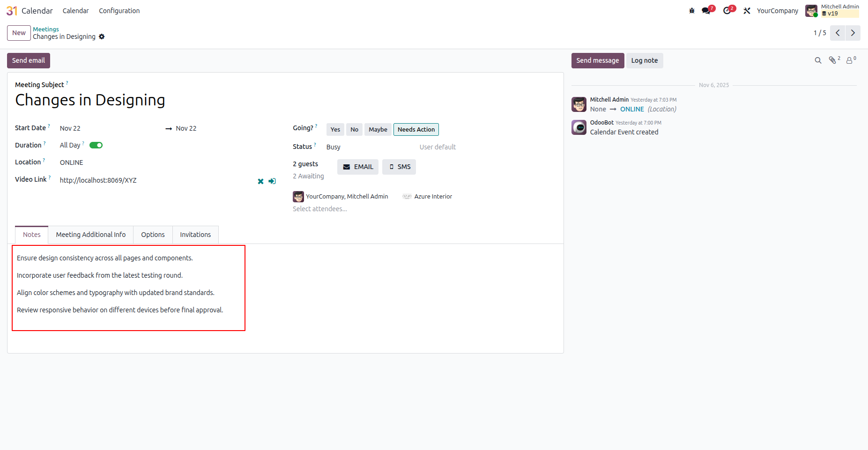
Task: Search chatter messages with magnifier icon
Action: pos(818,60)
